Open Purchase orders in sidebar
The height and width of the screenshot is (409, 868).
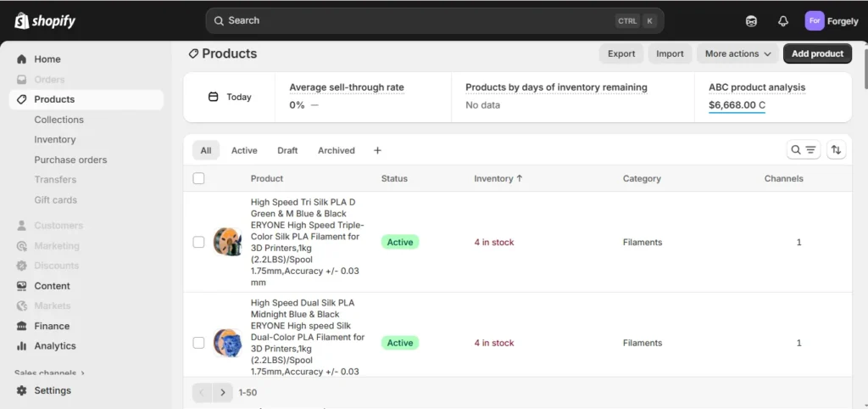pyautogui.click(x=70, y=160)
